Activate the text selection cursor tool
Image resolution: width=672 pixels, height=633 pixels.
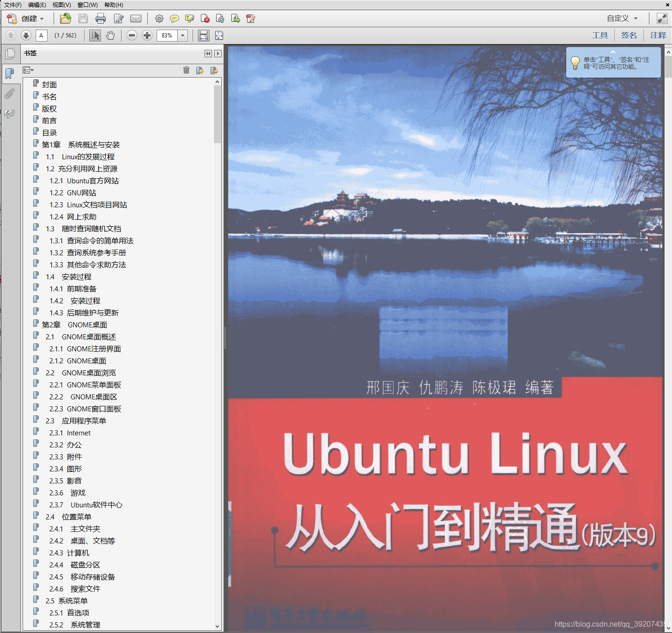[x=95, y=35]
